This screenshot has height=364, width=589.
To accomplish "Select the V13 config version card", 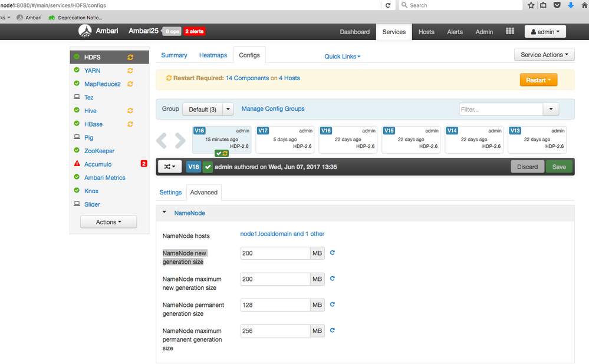I will [537, 140].
